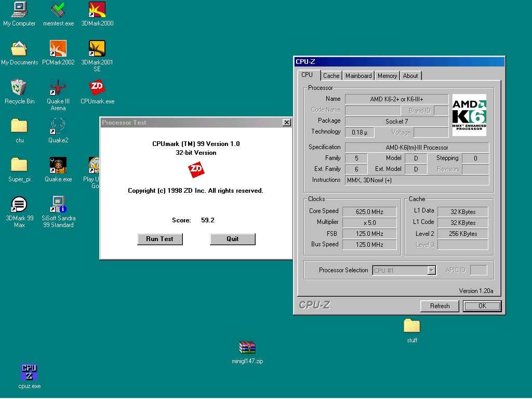532x399 pixels.
Task: Click the Specification field in CPU-Z
Action: click(417, 147)
